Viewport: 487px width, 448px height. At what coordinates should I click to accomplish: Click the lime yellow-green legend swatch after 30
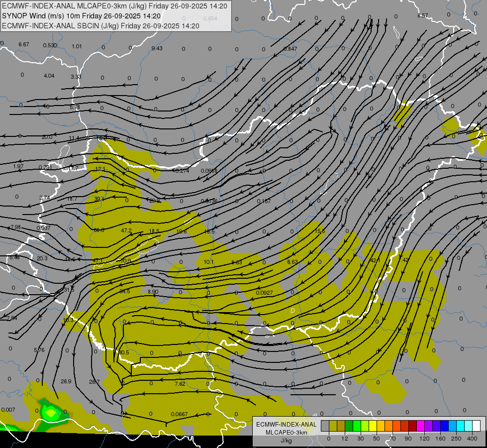click(365, 426)
